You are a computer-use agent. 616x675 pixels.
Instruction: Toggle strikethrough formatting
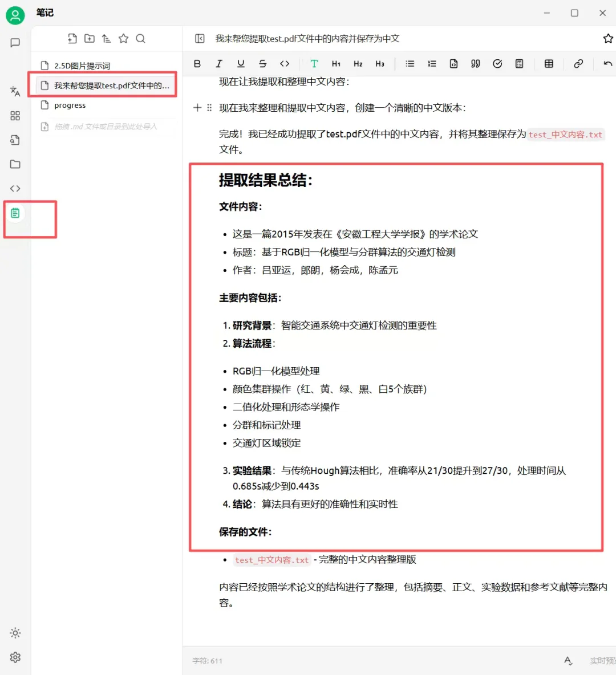pos(262,63)
